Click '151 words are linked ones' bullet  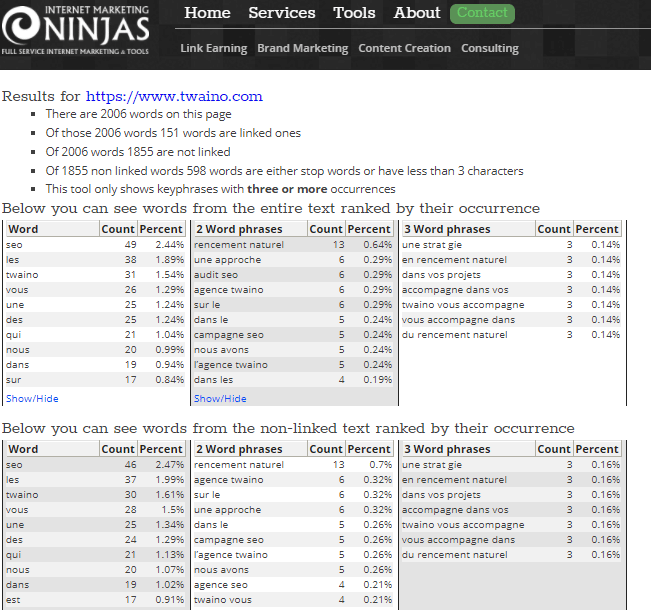coord(173,133)
